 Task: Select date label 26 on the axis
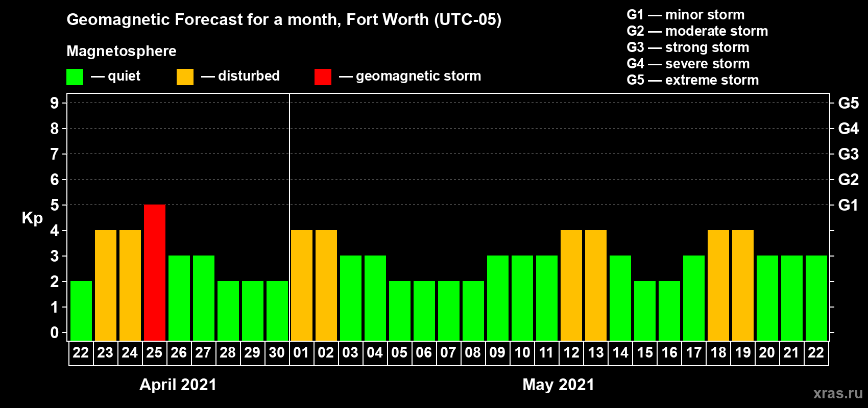click(x=179, y=353)
